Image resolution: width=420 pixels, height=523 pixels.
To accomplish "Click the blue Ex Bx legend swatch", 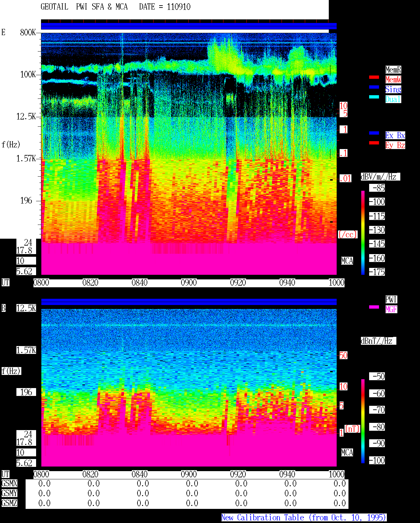I will click(374, 133).
